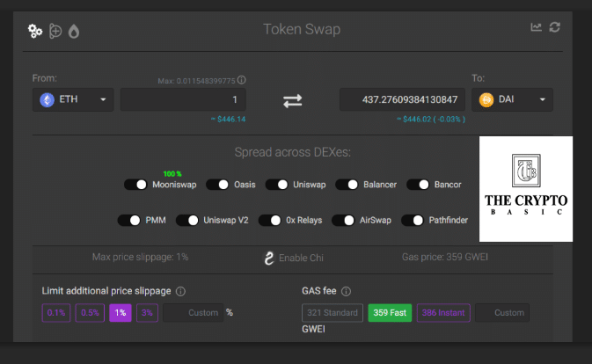Click the Max amount info icon
The height and width of the screenshot is (364, 592).
click(x=242, y=80)
